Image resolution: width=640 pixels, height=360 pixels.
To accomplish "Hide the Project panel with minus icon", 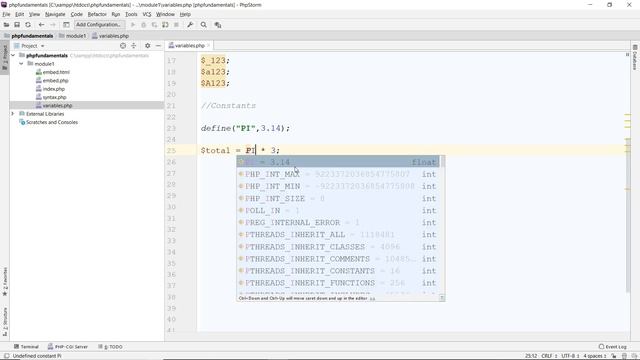I will click(x=158, y=46).
